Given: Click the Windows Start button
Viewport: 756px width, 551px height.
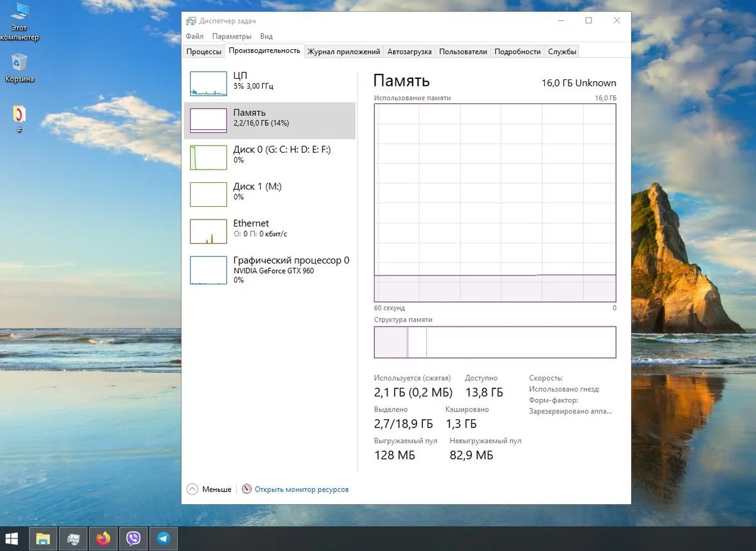Looking at the screenshot, I should point(12,538).
